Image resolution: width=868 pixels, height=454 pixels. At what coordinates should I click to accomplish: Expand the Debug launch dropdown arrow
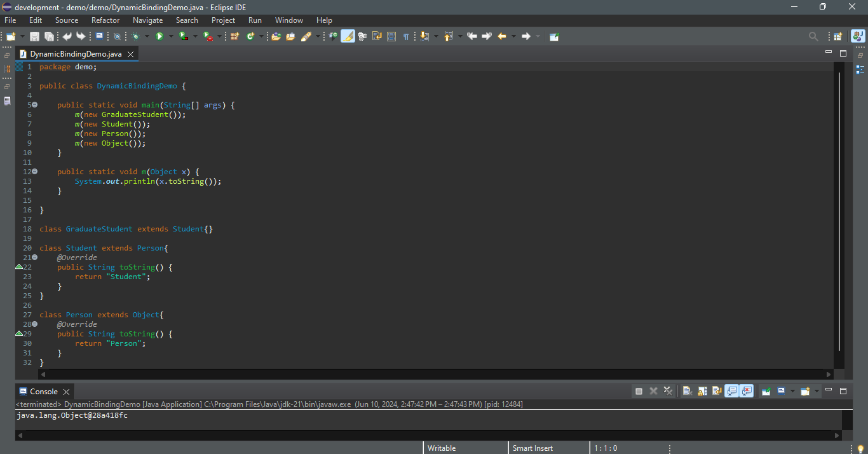point(147,37)
